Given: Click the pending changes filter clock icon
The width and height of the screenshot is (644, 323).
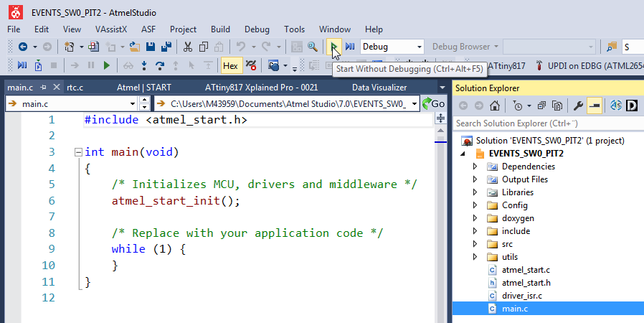Looking at the screenshot, I should click(x=518, y=106).
